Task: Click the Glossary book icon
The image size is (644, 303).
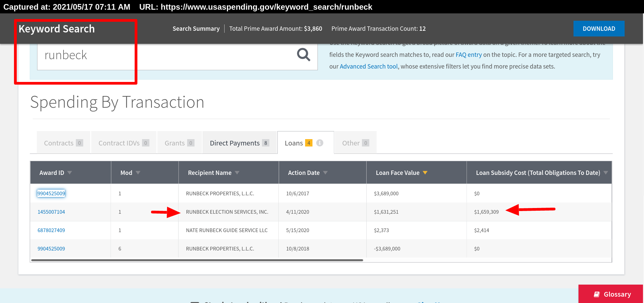Action: (597, 294)
